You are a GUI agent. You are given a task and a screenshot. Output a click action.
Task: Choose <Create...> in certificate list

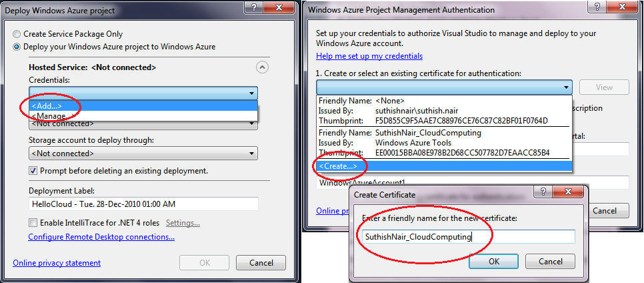444,166
